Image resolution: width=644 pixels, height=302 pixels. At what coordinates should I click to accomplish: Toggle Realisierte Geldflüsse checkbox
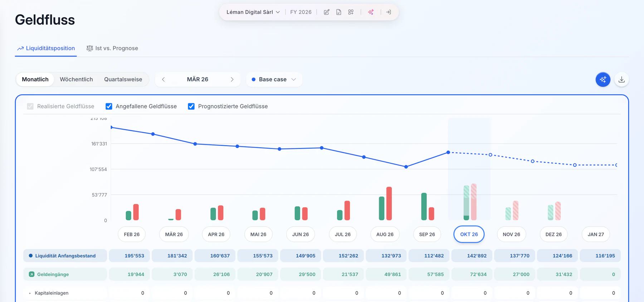(x=30, y=107)
